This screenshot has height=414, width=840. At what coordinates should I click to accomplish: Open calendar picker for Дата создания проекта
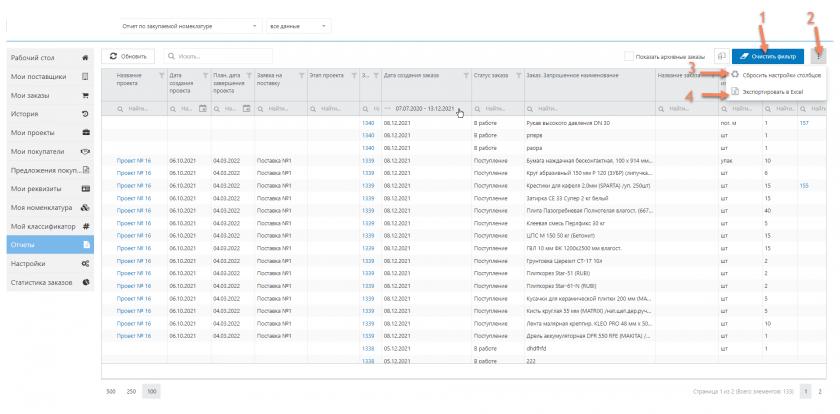point(203,108)
